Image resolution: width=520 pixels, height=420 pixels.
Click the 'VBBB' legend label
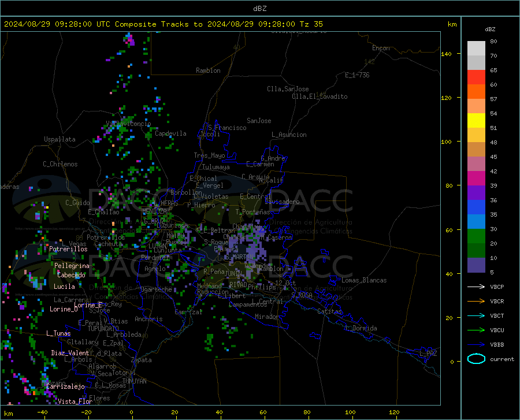[497, 344]
